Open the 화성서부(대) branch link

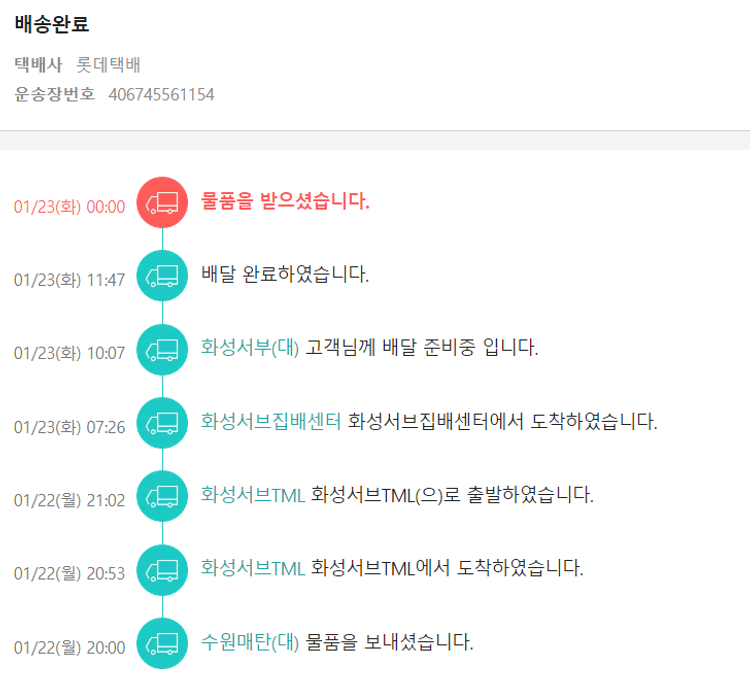point(250,348)
